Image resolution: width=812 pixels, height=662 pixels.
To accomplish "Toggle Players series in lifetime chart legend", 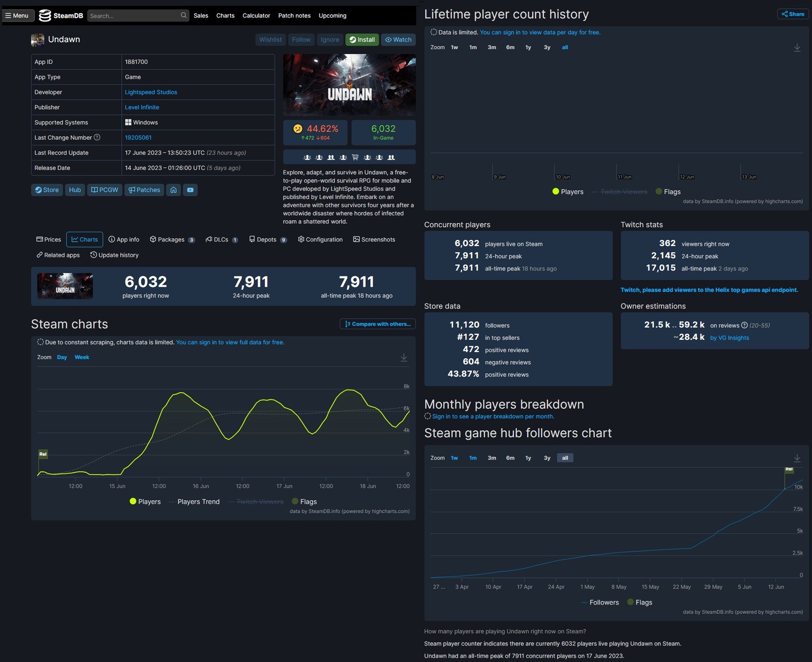I will tap(568, 192).
